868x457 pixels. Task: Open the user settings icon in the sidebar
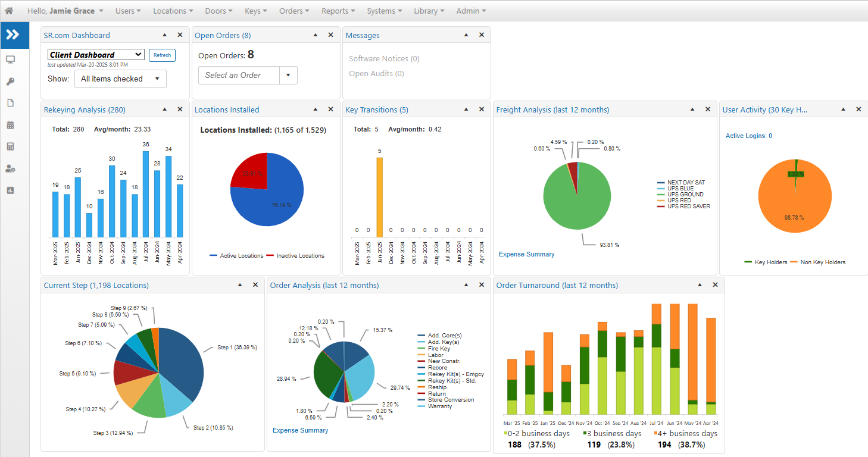tap(10, 168)
